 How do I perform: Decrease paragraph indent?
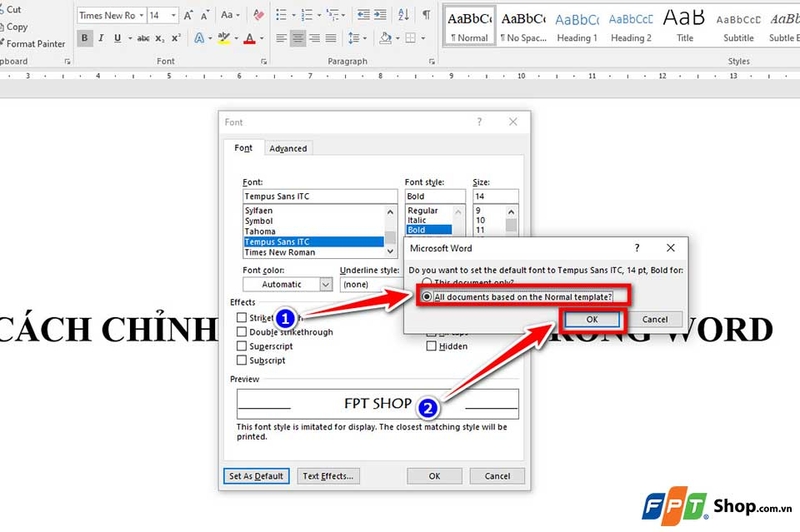pos(363,15)
